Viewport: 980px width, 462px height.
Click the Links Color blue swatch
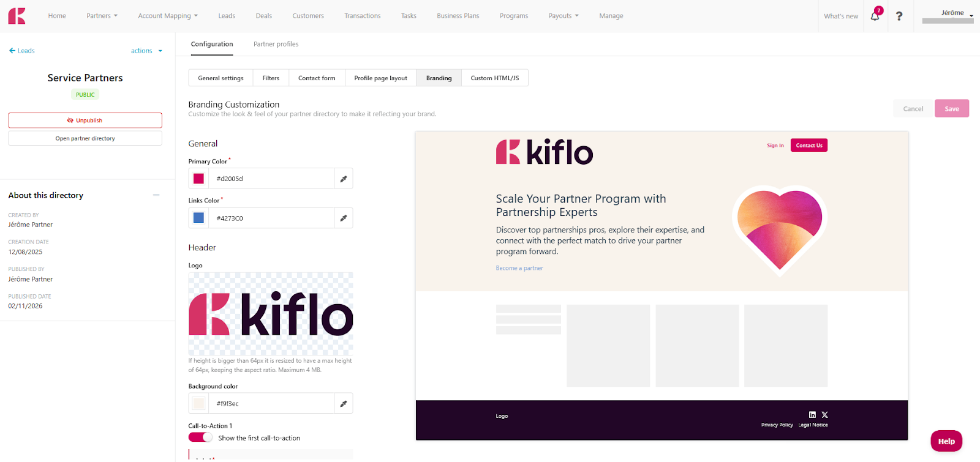tap(198, 218)
